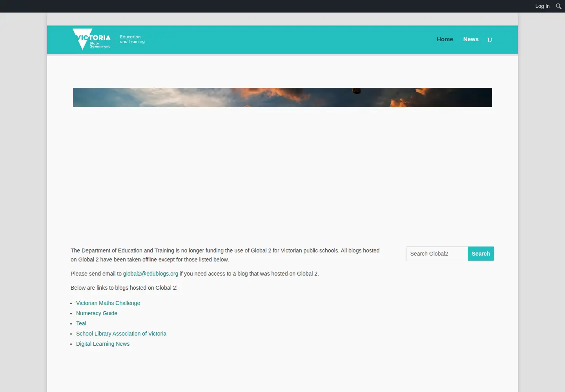
Task: Open the global2@edublogs.org email link
Action: click(x=151, y=274)
